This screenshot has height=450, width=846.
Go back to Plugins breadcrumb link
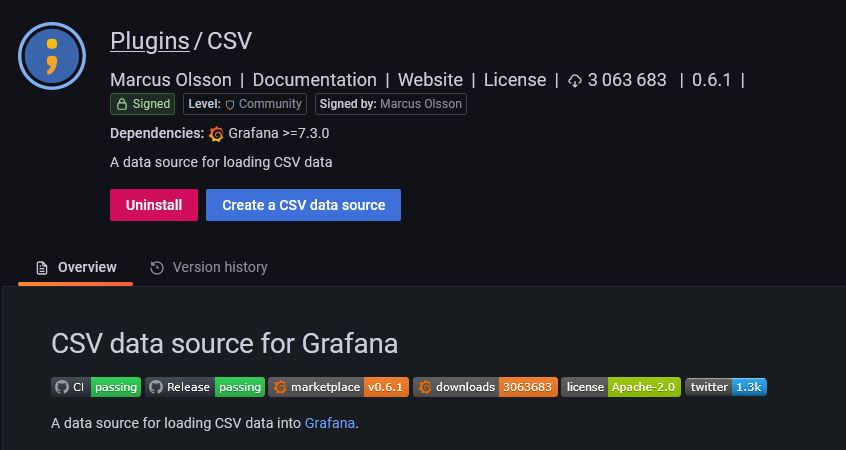click(149, 41)
